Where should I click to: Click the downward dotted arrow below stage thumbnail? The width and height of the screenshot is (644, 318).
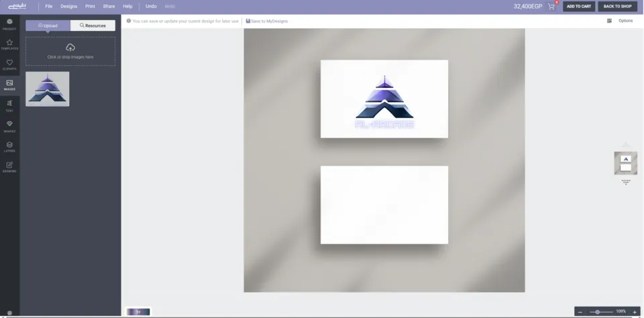point(625,182)
